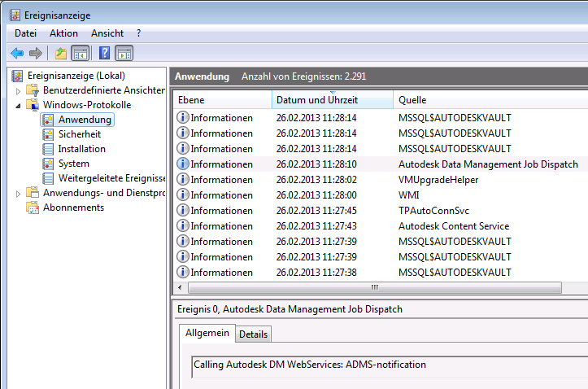588x389 pixels.
Task: Click info icon of WMI event row
Action: click(183, 194)
